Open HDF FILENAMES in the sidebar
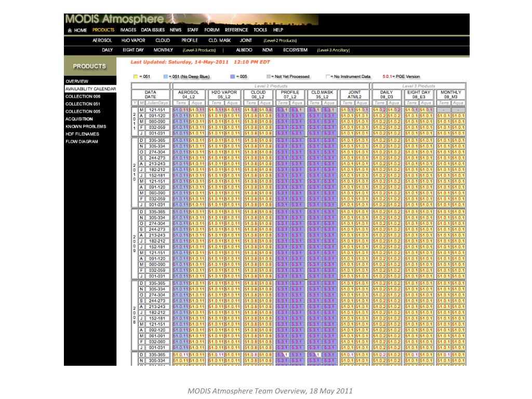This screenshot has height=399, width=532. 83,134
